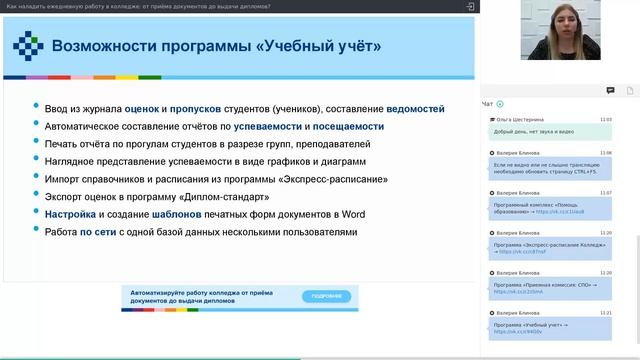Screen dimensions: 640x360
Task: Open the documents panel page icon
Action: pyautogui.click(x=630, y=91)
